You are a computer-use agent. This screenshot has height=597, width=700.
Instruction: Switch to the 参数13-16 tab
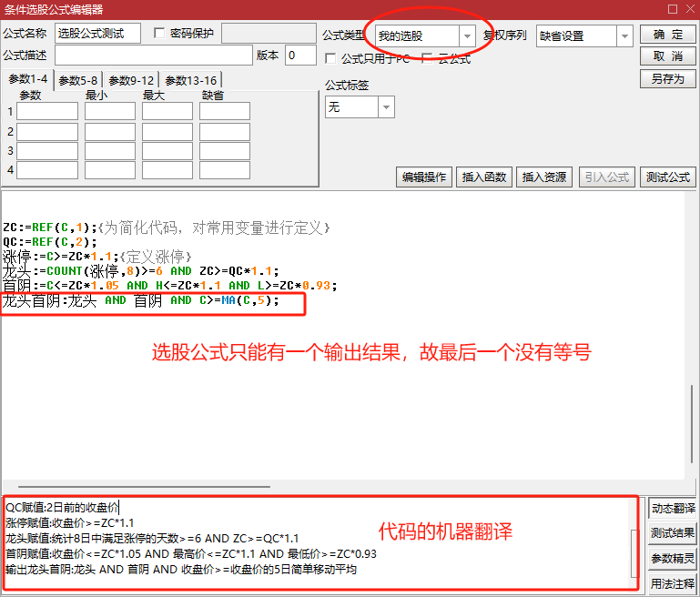(x=190, y=81)
